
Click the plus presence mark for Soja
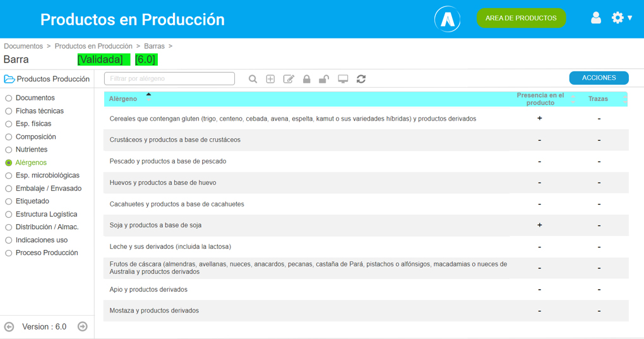pyautogui.click(x=540, y=225)
